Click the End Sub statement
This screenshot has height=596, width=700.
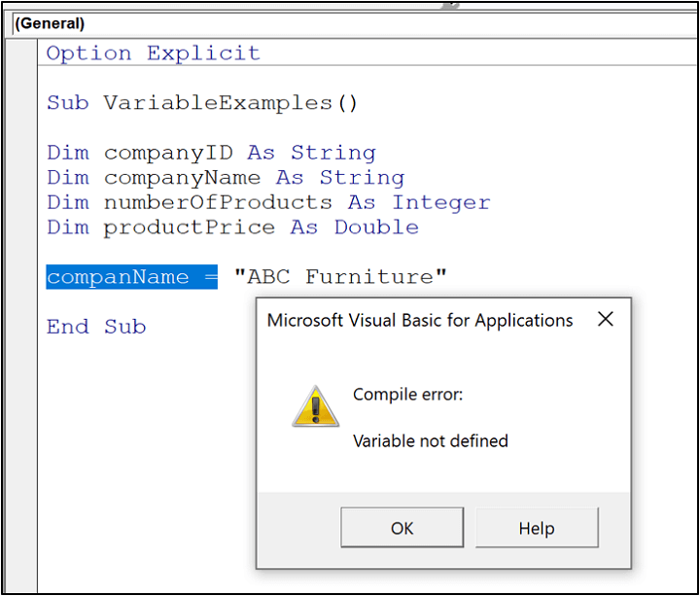pyautogui.click(x=96, y=327)
